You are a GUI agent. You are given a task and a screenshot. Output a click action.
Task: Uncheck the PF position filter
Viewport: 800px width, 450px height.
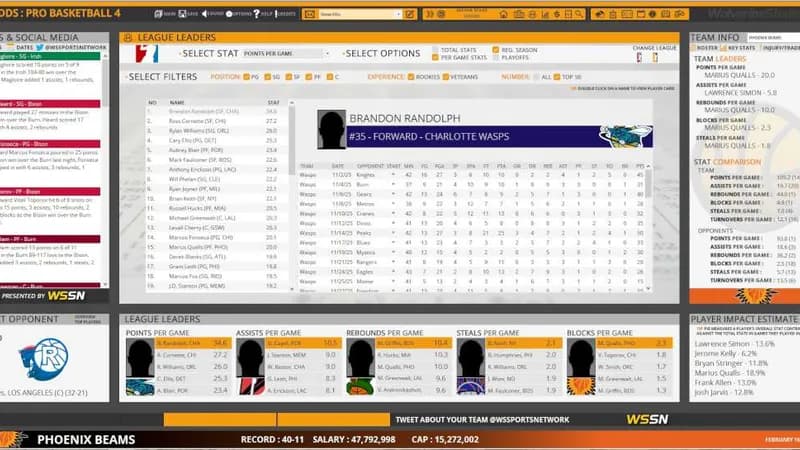(x=309, y=77)
